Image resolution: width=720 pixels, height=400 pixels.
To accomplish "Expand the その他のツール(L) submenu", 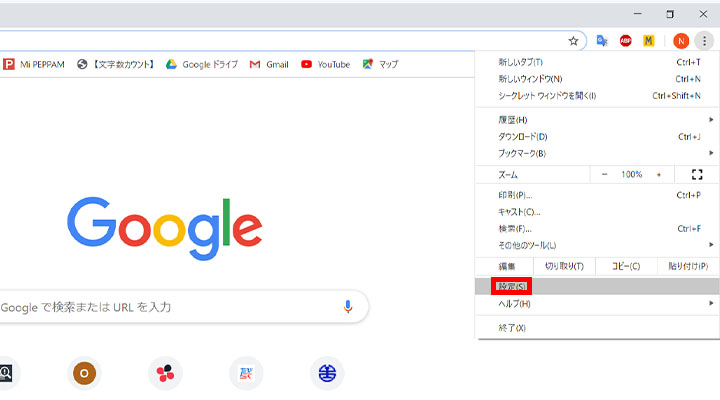I will pos(597,245).
